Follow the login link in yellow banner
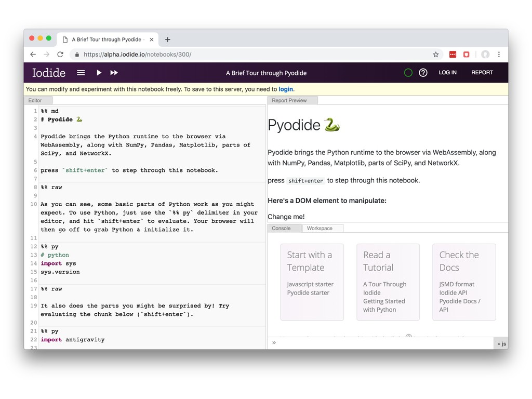Screen dimensions: 532x399 286,89
